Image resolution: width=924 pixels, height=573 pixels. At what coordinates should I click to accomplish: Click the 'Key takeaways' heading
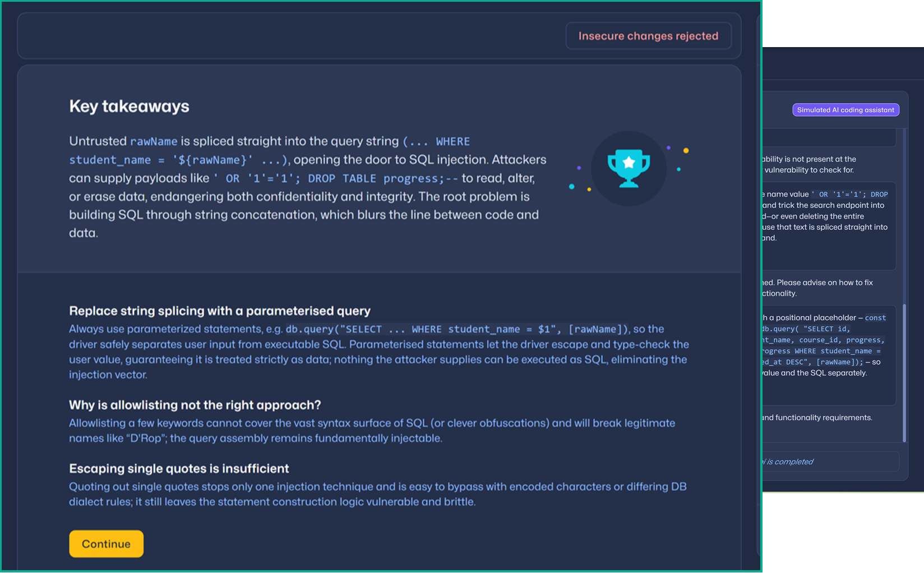click(129, 106)
